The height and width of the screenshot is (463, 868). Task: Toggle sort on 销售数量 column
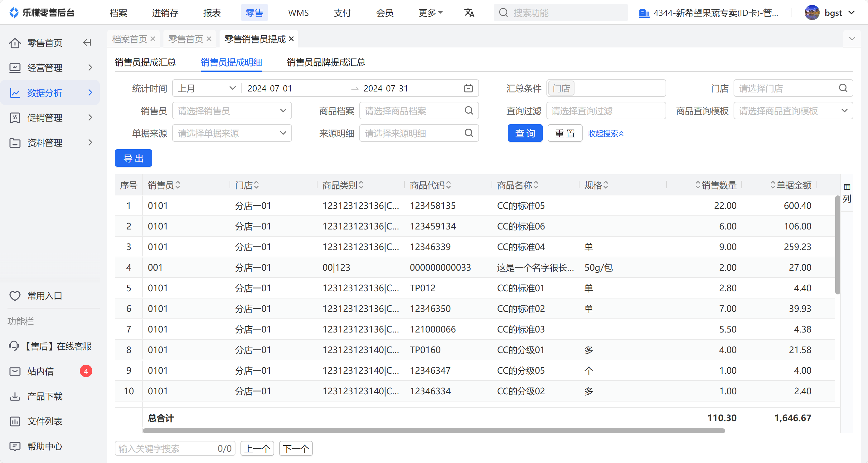coord(698,185)
